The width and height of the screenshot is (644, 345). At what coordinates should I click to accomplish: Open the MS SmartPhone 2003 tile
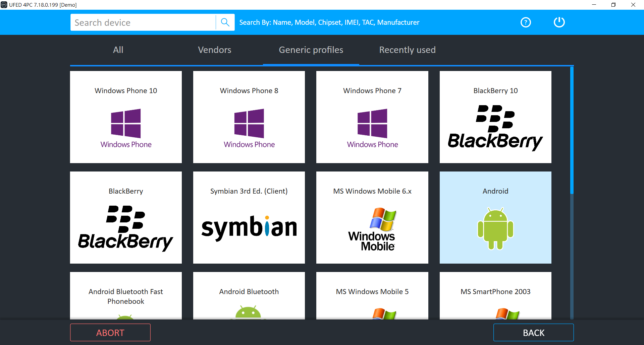(495, 295)
